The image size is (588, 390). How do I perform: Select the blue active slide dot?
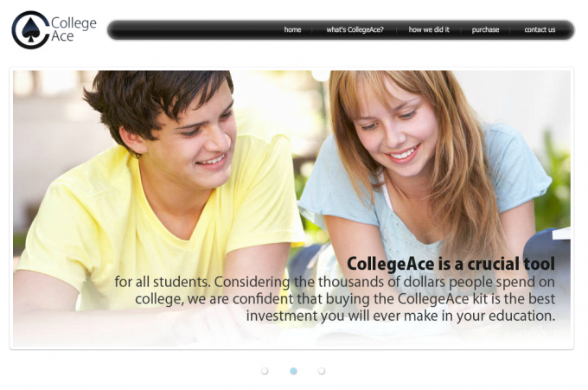pos(293,371)
